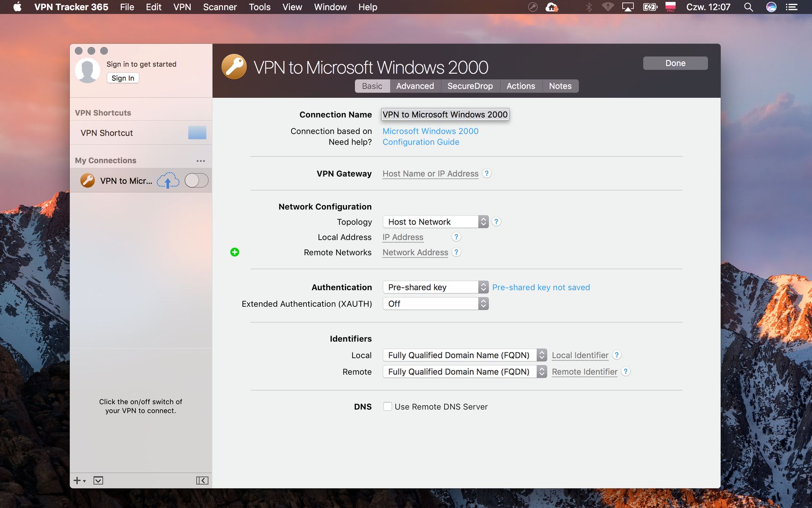
Task: Open the Extended Authentication XAUTH dropdown
Action: click(x=436, y=303)
